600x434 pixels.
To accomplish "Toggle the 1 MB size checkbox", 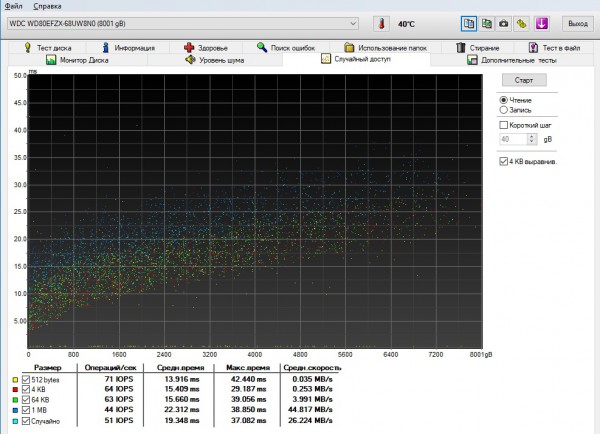I will coord(26,410).
